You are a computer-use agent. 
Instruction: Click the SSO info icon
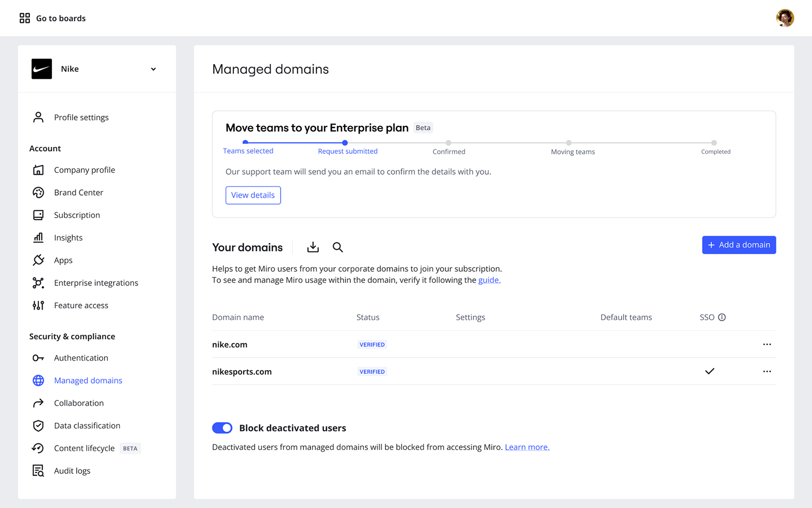point(722,317)
